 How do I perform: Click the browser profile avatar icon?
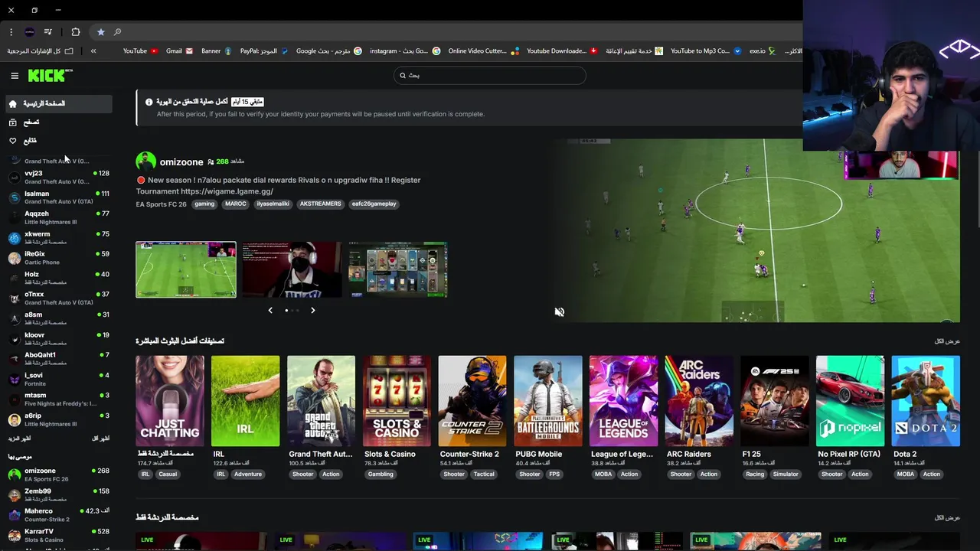[x=29, y=32]
